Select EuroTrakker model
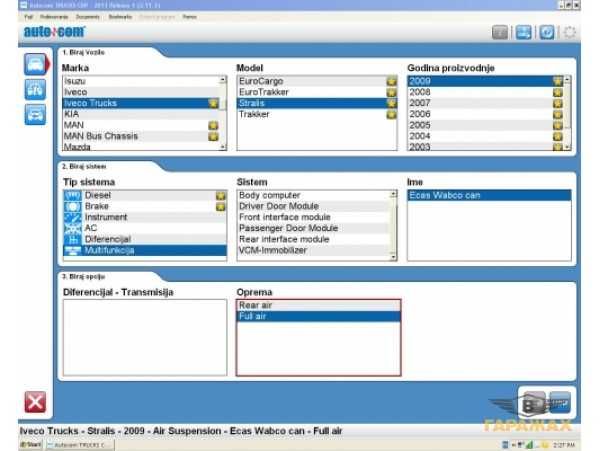Viewport: 600px width, 451px height. (317, 92)
